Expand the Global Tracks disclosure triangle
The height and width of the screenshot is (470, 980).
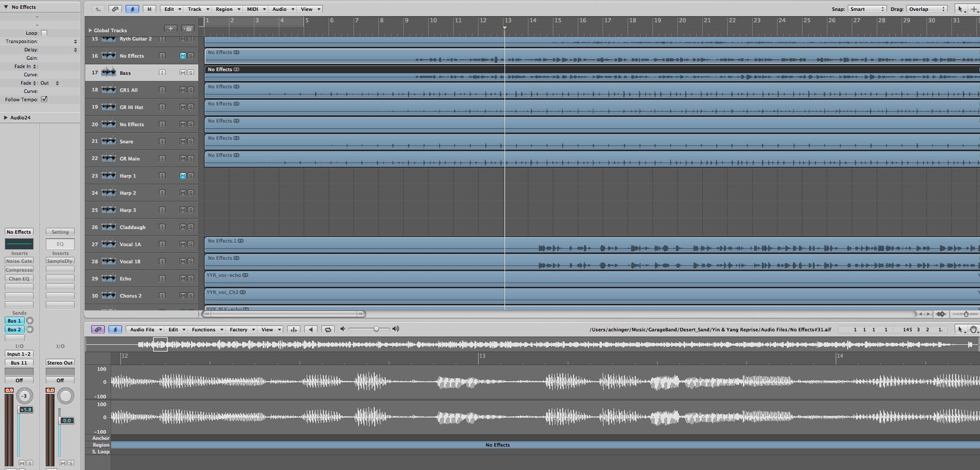coord(90,30)
